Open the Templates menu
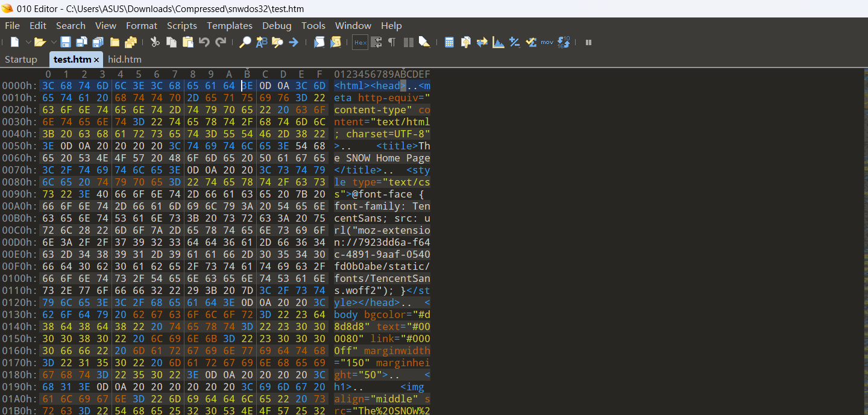868x415 pixels. [x=229, y=26]
